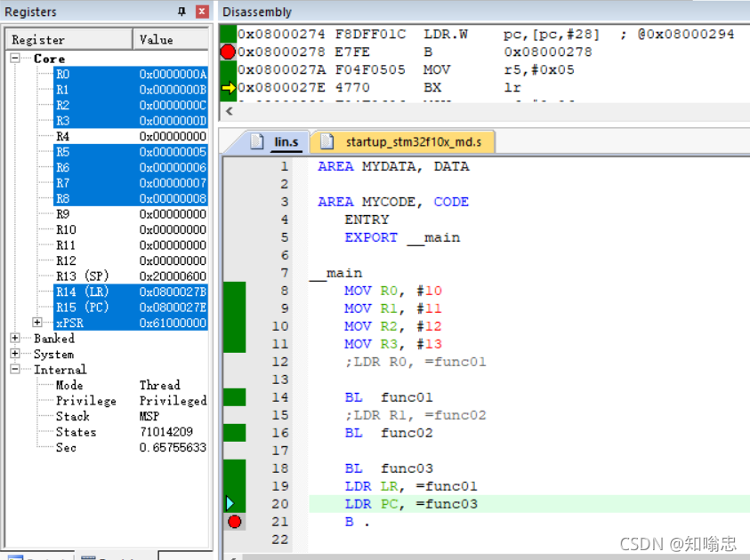Select the R9 register row
Image resolution: width=750 pixels, height=560 pixels.
point(131,214)
